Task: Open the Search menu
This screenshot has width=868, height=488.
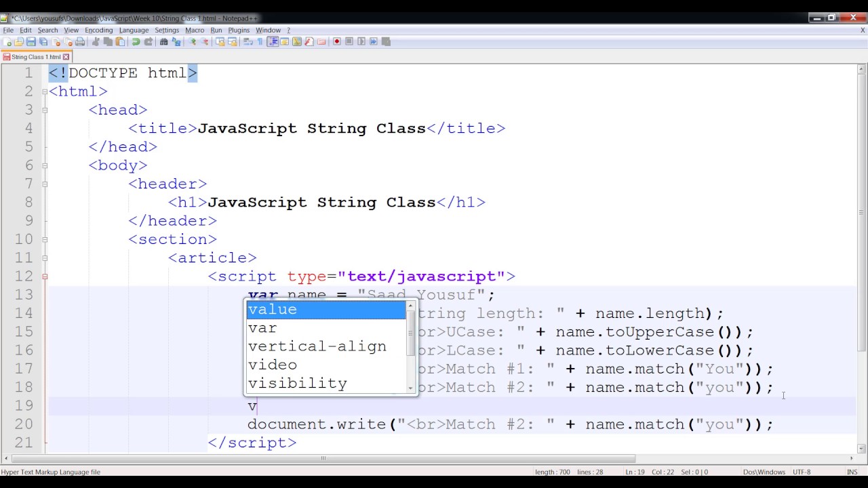Action: pos(47,30)
